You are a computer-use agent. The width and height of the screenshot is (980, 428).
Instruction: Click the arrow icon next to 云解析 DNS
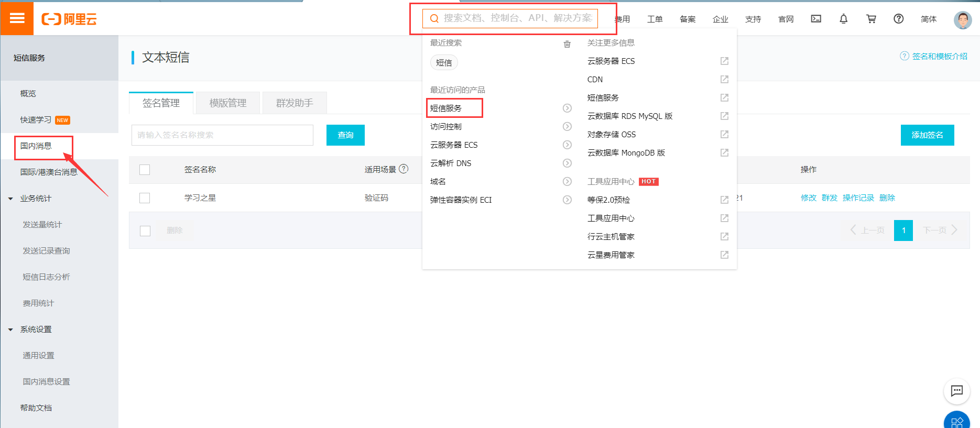[x=567, y=163]
